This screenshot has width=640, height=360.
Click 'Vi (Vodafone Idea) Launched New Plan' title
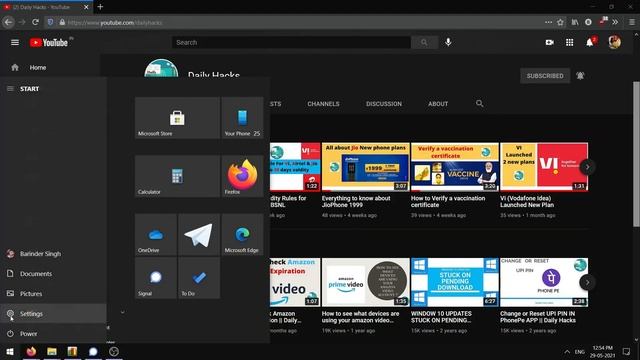coord(527,201)
